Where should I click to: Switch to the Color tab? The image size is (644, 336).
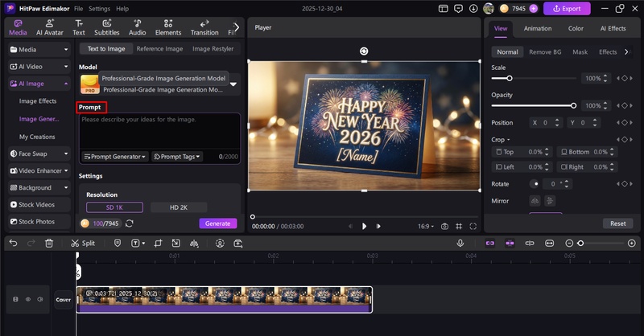[576, 28]
